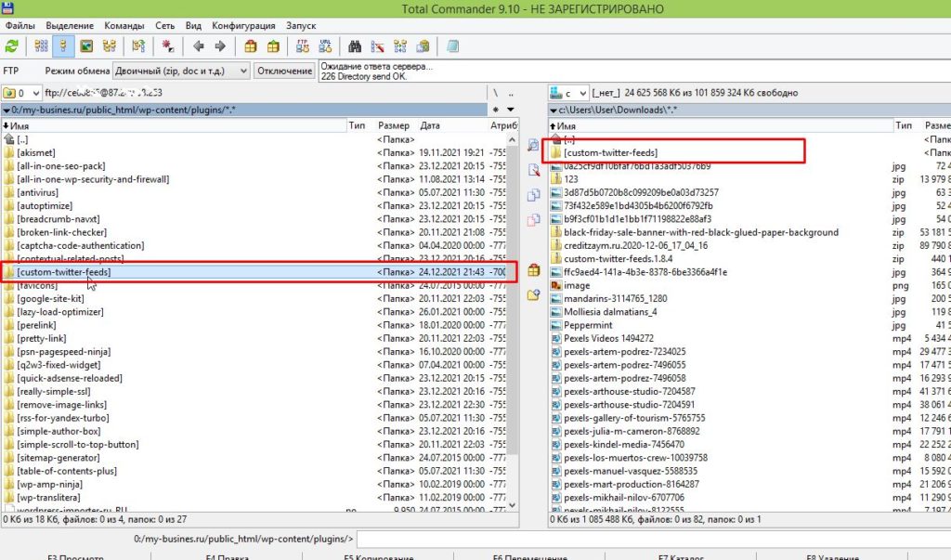Click the Forward arrow in toolbar

(x=220, y=46)
